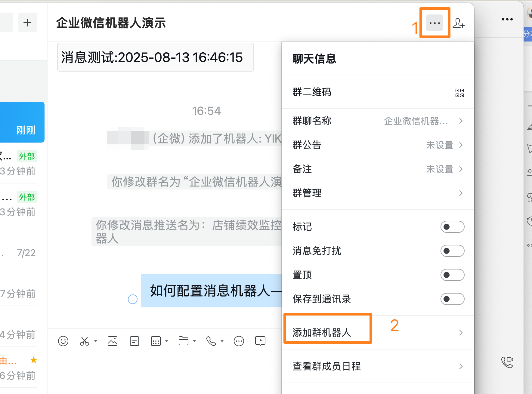Select the circle beside the blue message

pyautogui.click(x=133, y=299)
